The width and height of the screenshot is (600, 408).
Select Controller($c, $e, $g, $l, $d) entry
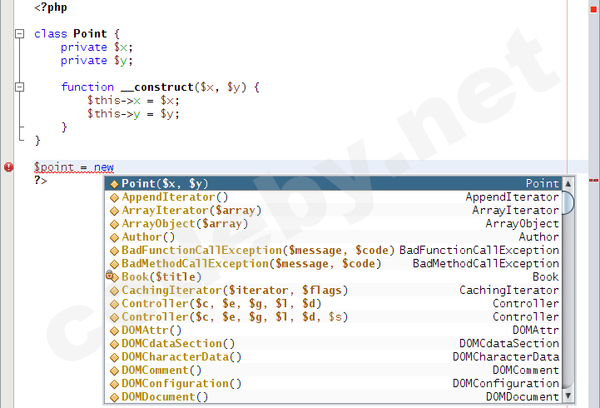(x=333, y=304)
